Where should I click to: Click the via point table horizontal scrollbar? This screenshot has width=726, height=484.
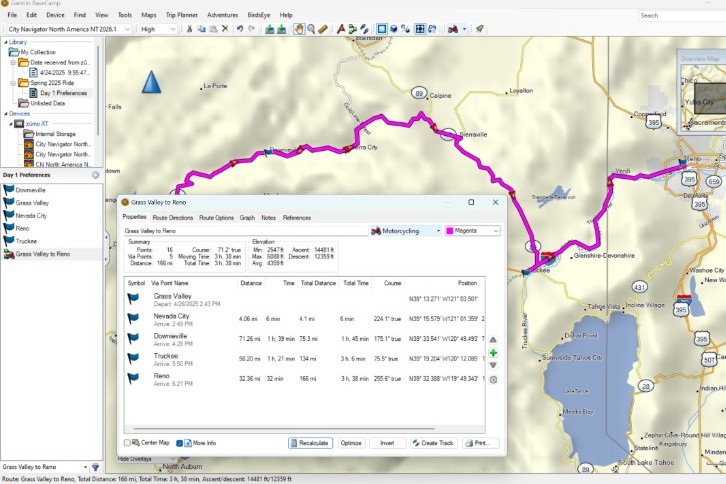coord(284,429)
